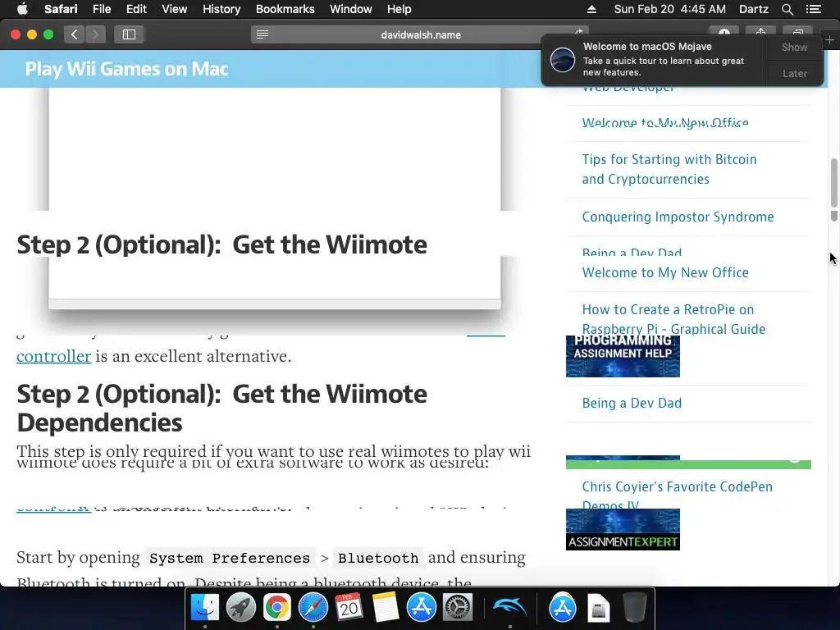
Task: Launch Google Chrome from the Dock
Action: tap(276, 608)
